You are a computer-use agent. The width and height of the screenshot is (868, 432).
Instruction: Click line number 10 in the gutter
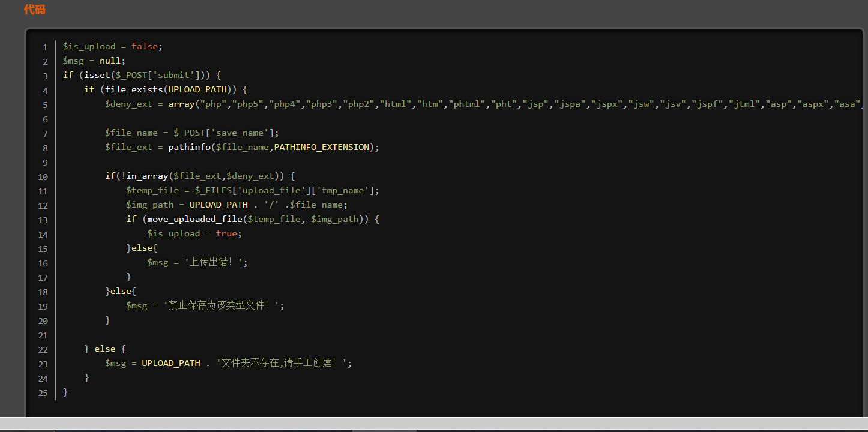[x=43, y=177]
